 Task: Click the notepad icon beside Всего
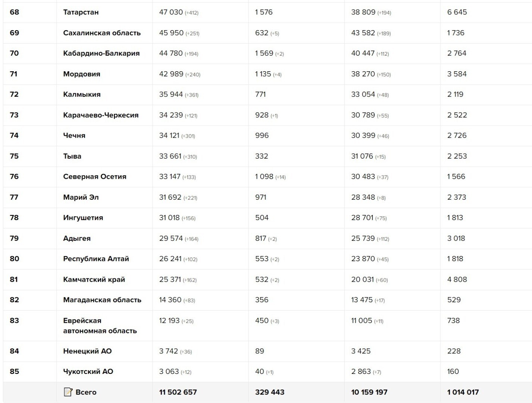[x=68, y=392]
